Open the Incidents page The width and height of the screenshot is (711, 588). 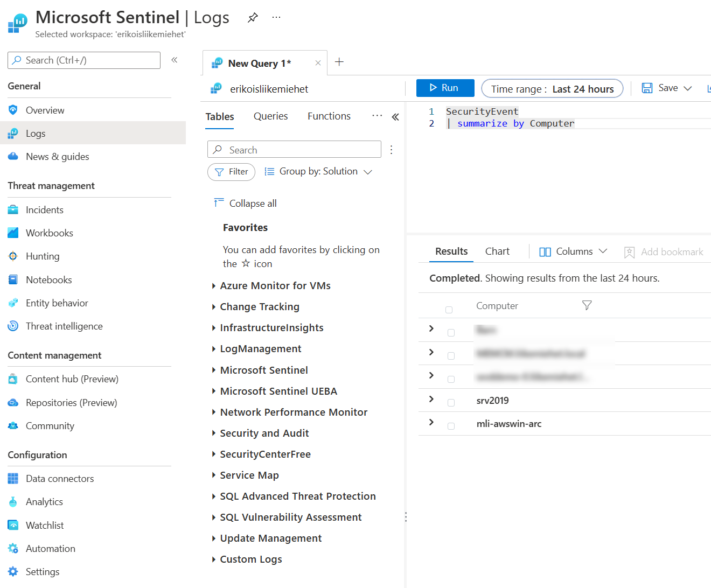click(44, 209)
